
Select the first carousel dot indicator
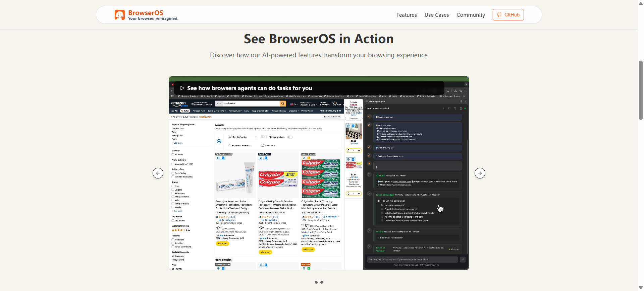tap(316, 282)
